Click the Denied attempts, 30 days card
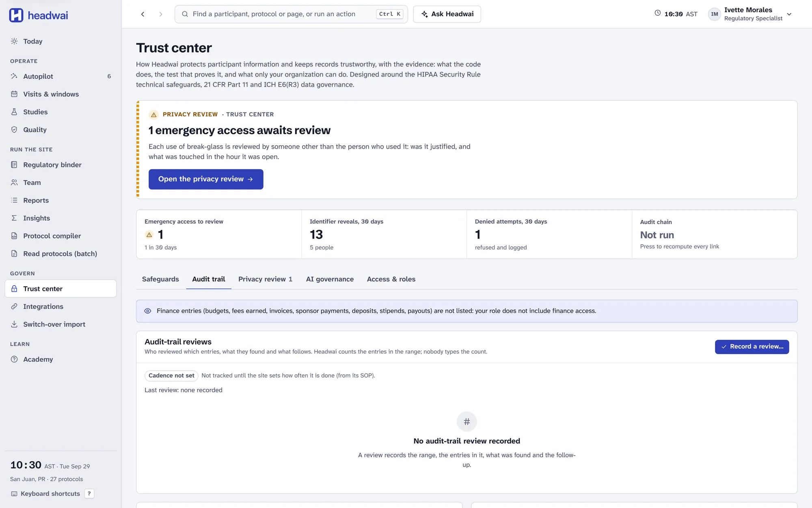This screenshot has height=508, width=812. [549, 234]
